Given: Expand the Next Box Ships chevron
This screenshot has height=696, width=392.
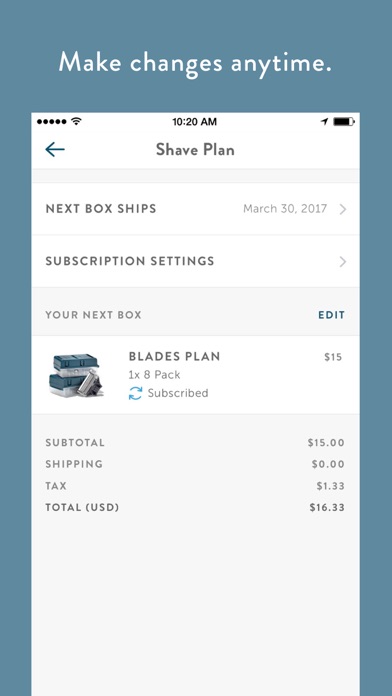Looking at the screenshot, I should tap(342, 209).
